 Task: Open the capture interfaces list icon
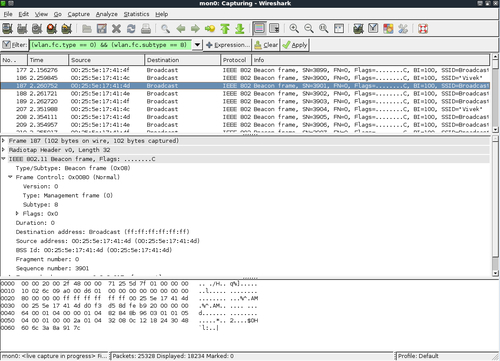tap(7, 29)
